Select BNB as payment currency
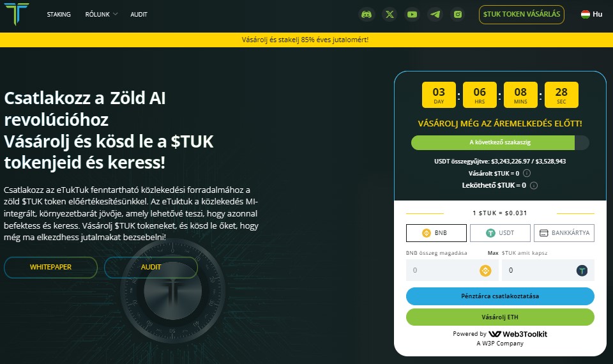This screenshot has height=364, width=613. 436,233
